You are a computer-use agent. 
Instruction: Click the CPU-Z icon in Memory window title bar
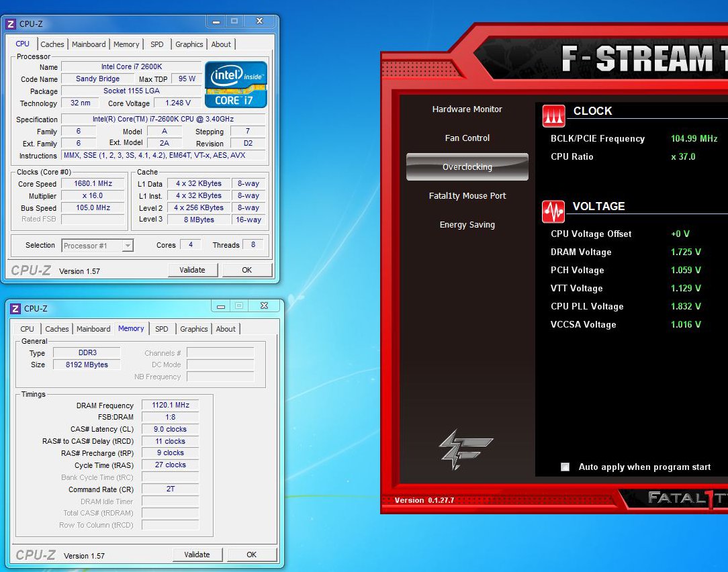coord(15,308)
